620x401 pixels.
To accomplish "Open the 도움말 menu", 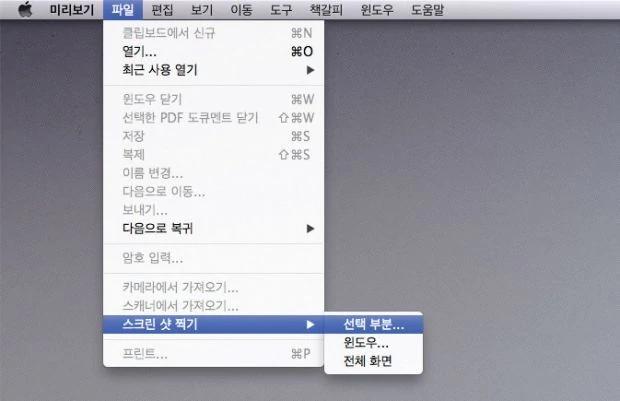I will click(427, 9).
